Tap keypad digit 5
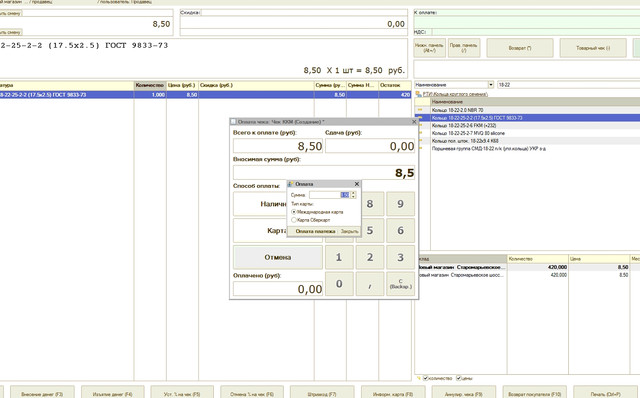This screenshot has height=398, width=640. pos(370,231)
